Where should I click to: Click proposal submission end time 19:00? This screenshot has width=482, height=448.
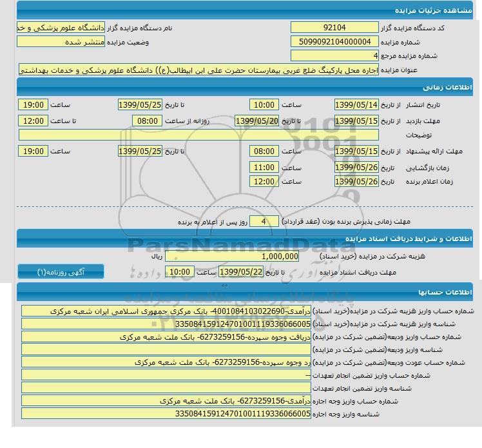click(34, 151)
